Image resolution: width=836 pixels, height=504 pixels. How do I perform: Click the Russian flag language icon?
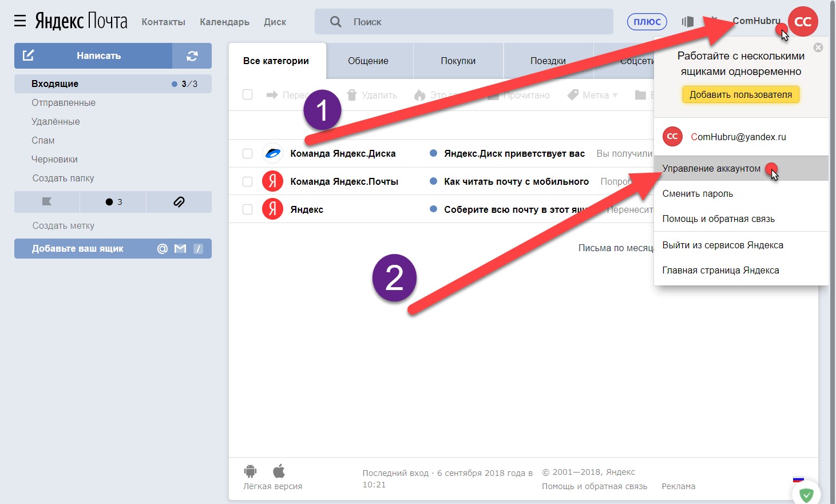pos(798,481)
